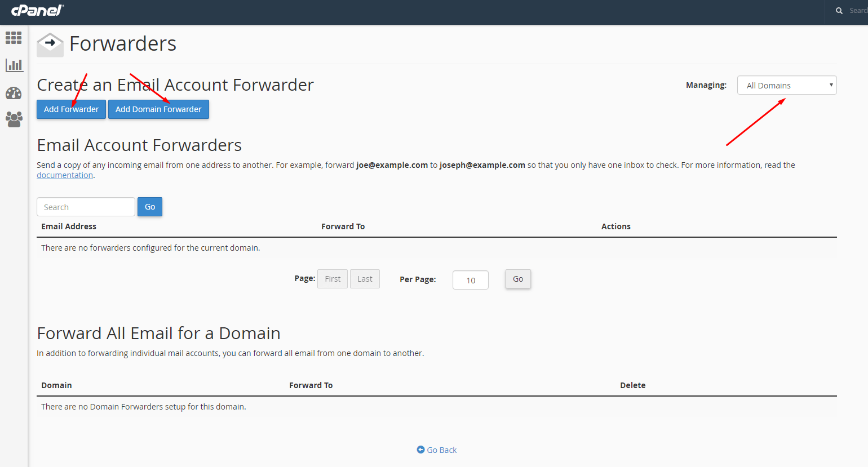Click the Add Domain Forwarder button
Image resolution: width=868 pixels, height=467 pixels.
[158, 109]
